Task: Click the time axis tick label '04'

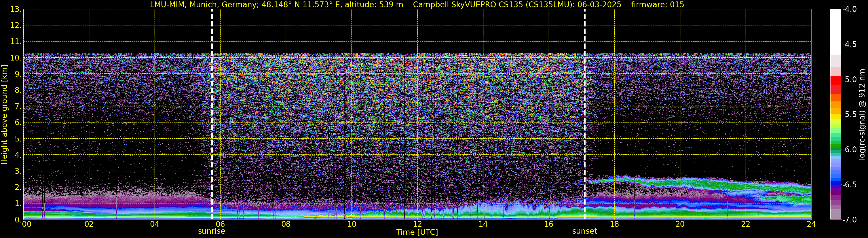Action: click(x=155, y=224)
